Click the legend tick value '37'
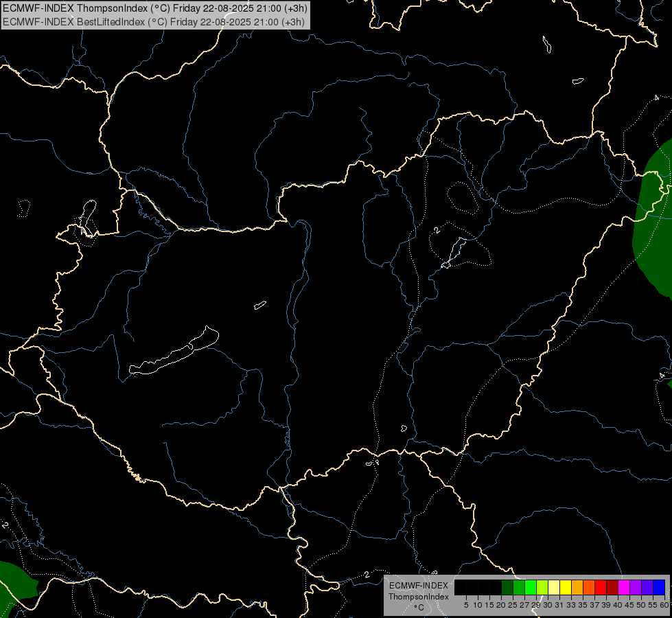 tap(594, 605)
